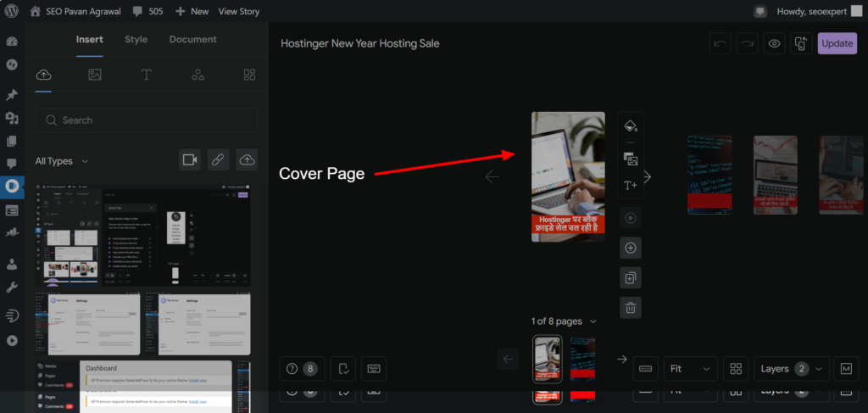Screen dimensions: 868x413
Task: Delete the current page with the trash icon
Action: [631, 308]
